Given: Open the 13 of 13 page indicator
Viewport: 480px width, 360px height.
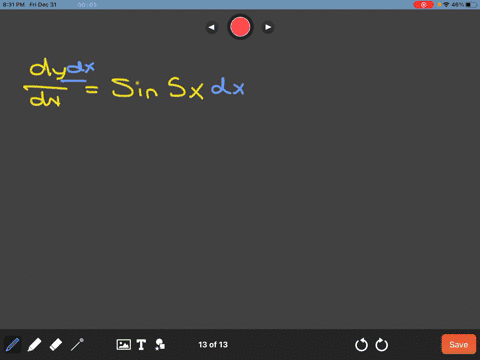Looking at the screenshot, I should (213, 345).
